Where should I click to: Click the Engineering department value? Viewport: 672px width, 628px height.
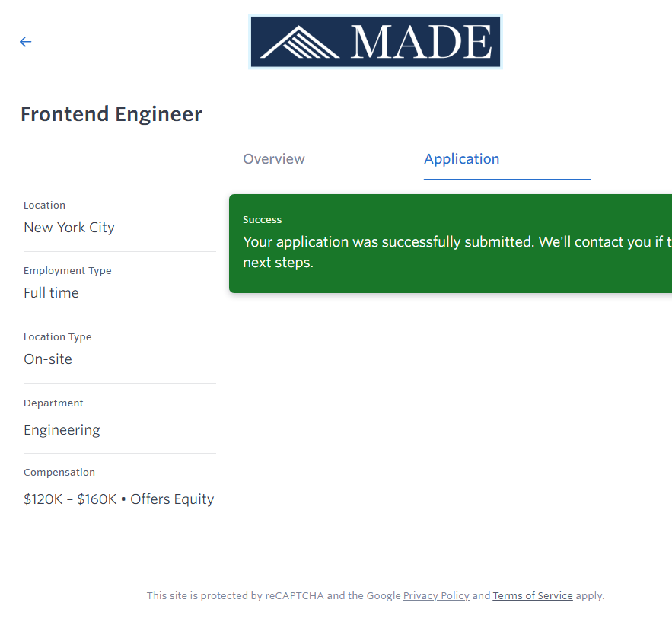point(62,430)
